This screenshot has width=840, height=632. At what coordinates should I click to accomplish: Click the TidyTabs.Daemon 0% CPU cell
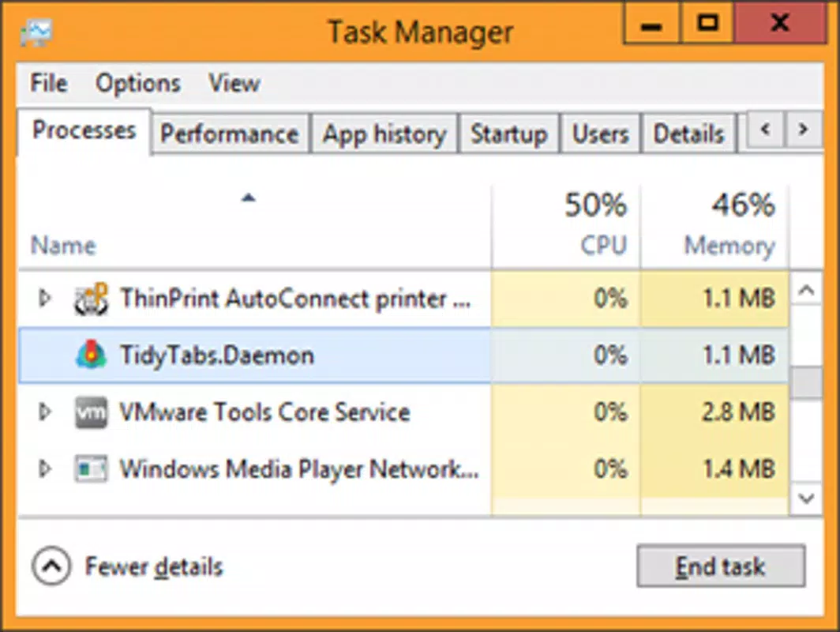coord(566,355)
